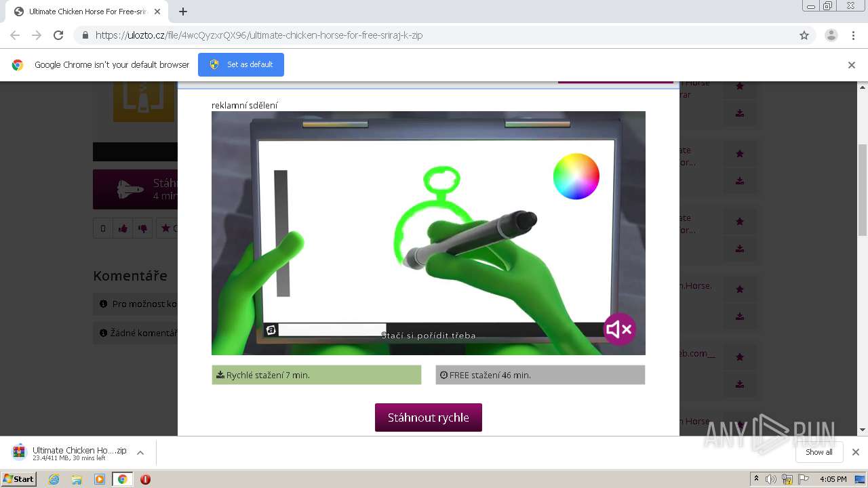
Task: Reload the ulozto.cz page
Action: click(x=58, y=35)
